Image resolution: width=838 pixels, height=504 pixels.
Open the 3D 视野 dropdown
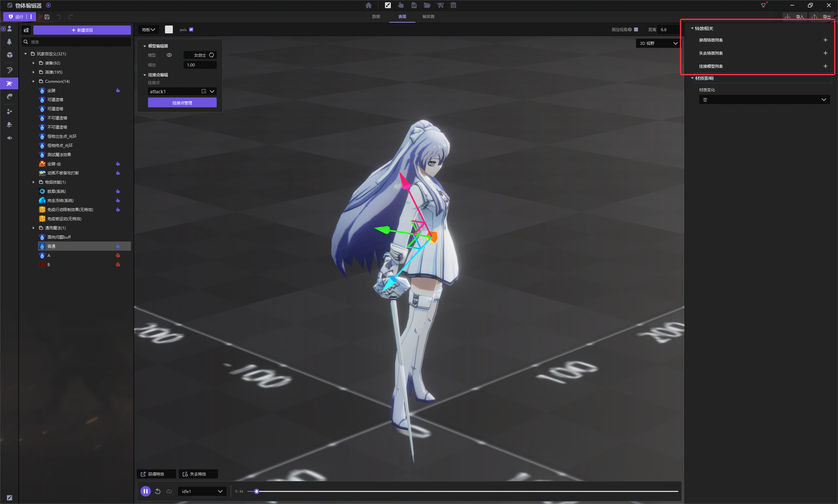[658, 43]
